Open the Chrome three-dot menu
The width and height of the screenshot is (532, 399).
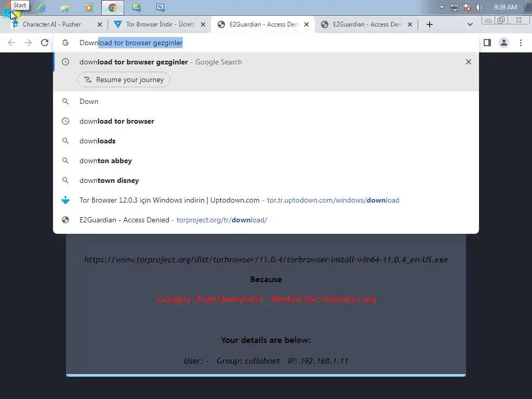521,43
